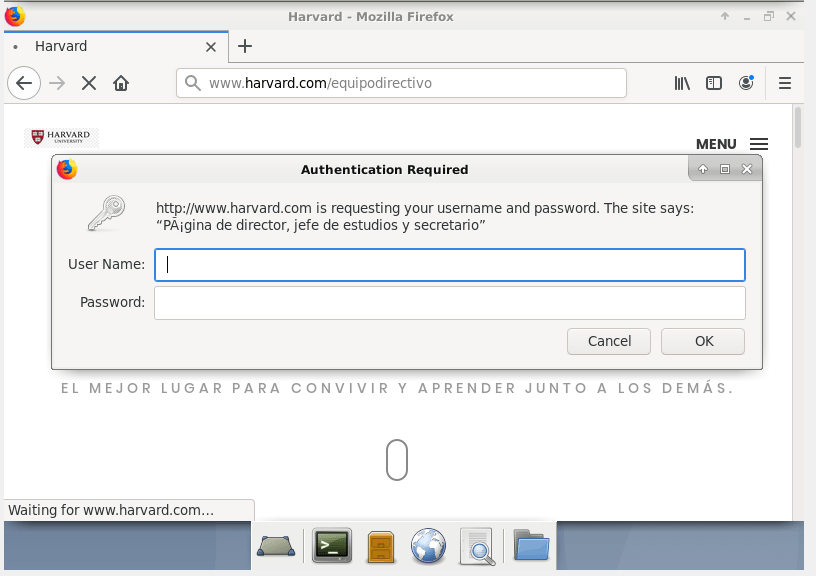Open the magnifier application finder in dock
816x576 pixels.
[x=477, y=546]
